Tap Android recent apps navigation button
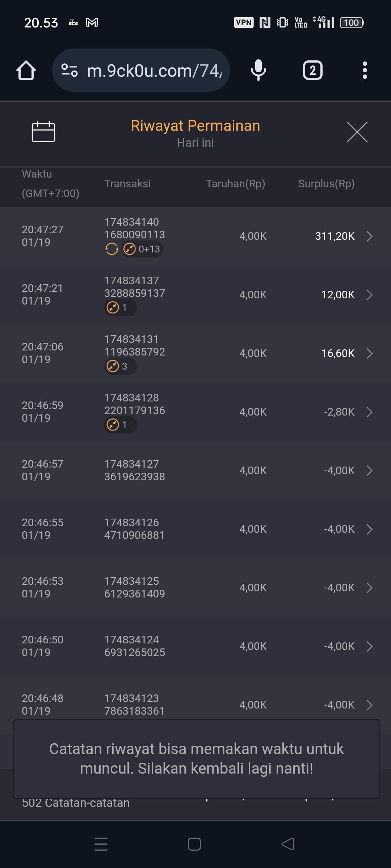This screenshot has height=868, width=391. pyautogui.click(x=101, y=844)
